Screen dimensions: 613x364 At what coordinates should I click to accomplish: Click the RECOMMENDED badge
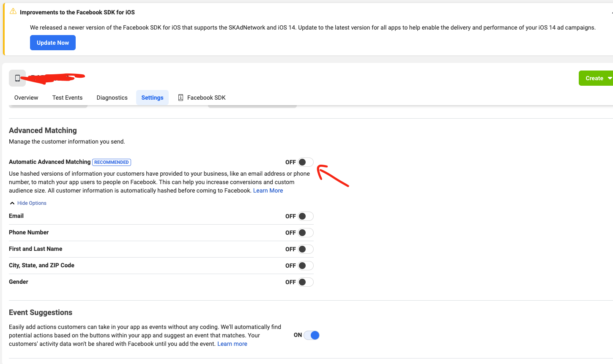click(x=111, y=162)
